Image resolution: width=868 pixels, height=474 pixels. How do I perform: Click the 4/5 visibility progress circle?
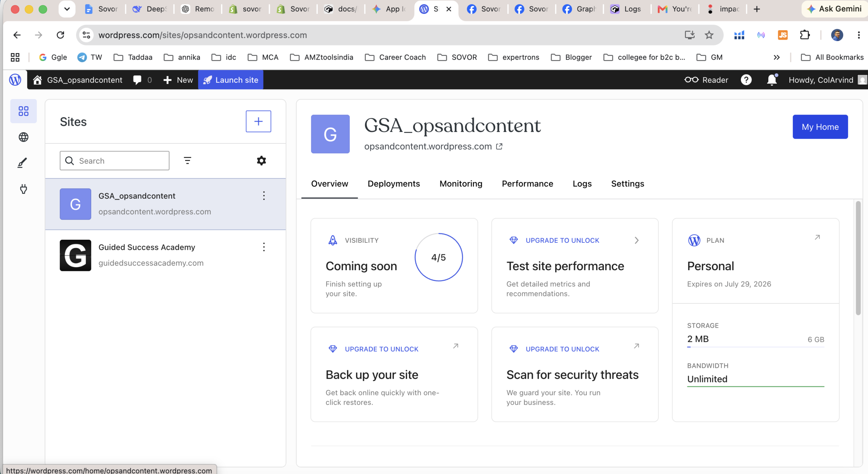tap(438, 257)
